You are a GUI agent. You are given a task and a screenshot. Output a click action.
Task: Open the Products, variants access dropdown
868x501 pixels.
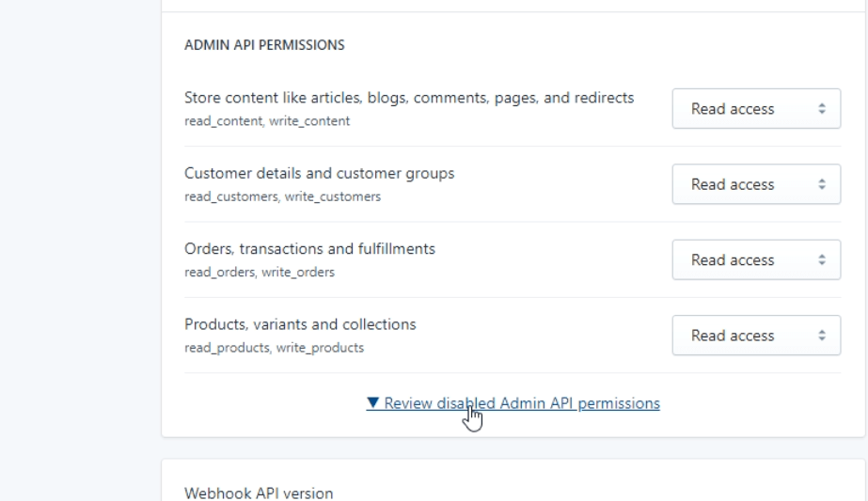(756, 336)
